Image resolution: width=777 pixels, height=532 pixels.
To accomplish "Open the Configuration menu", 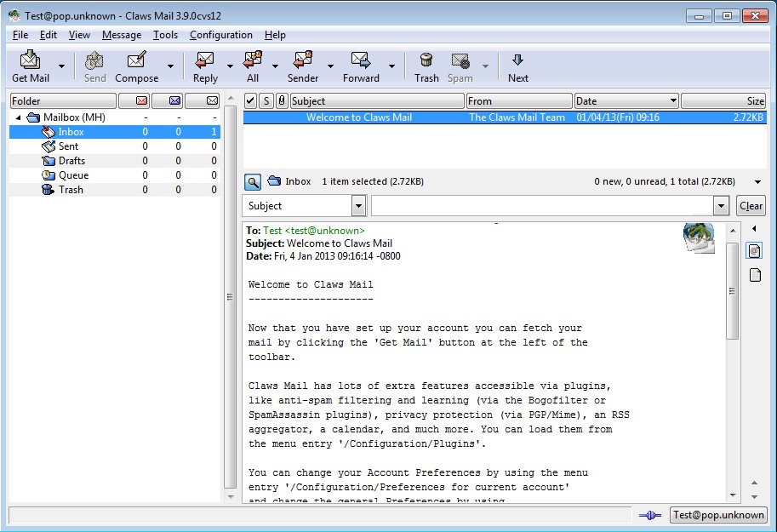I will click(x=221, y=35).
